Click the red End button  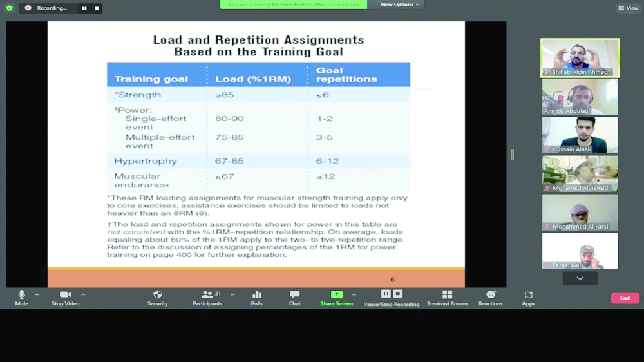coord(625,298)
